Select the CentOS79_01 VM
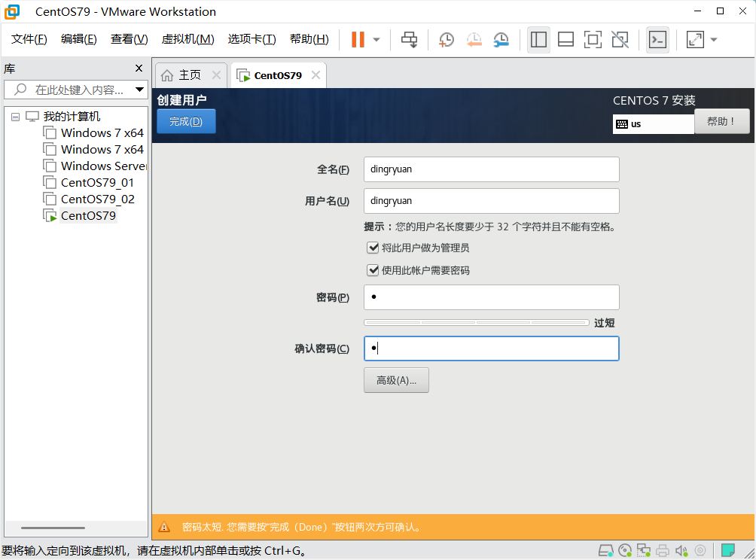Screen dimensions: 756x560 pos(97,183)
